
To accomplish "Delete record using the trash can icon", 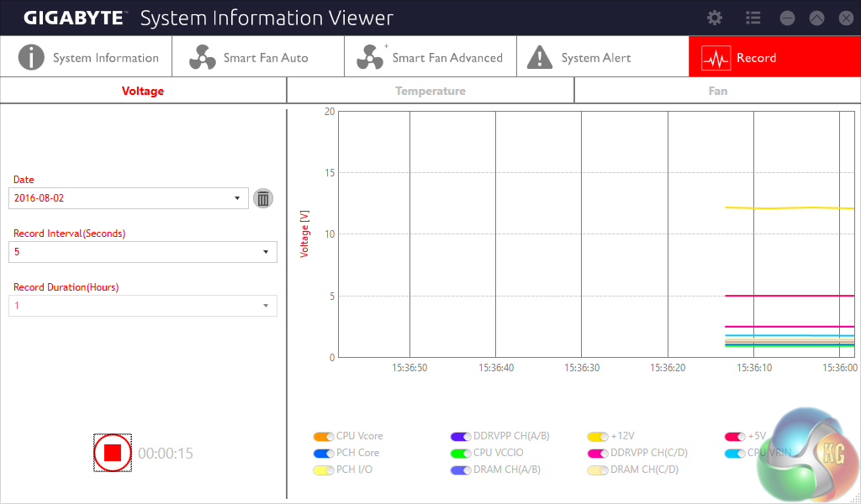I will click(263, 198).
